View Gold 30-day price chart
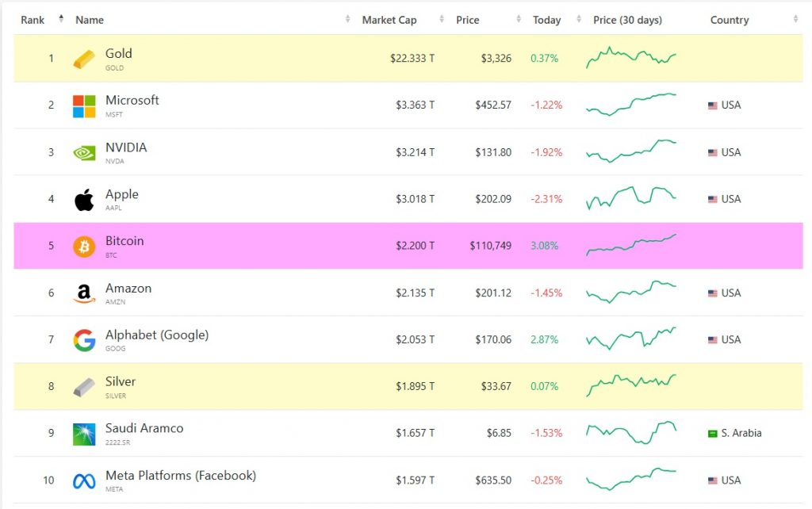The width and height of the screenshot is (812, 509). pos(630,57)
